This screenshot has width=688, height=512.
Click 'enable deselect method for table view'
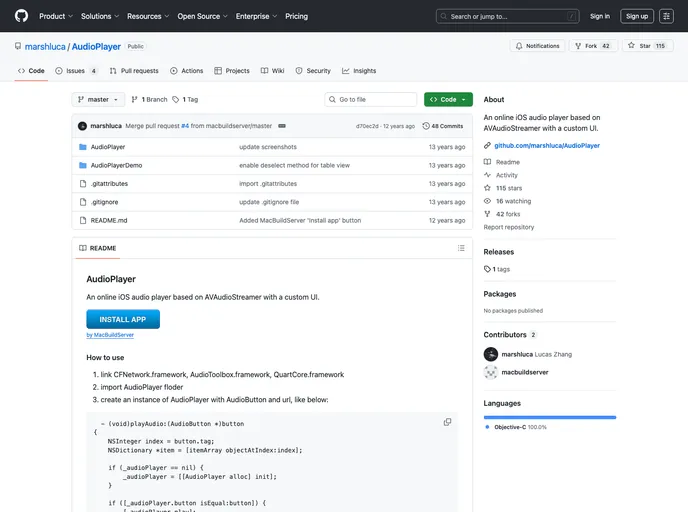pos(294,165)
